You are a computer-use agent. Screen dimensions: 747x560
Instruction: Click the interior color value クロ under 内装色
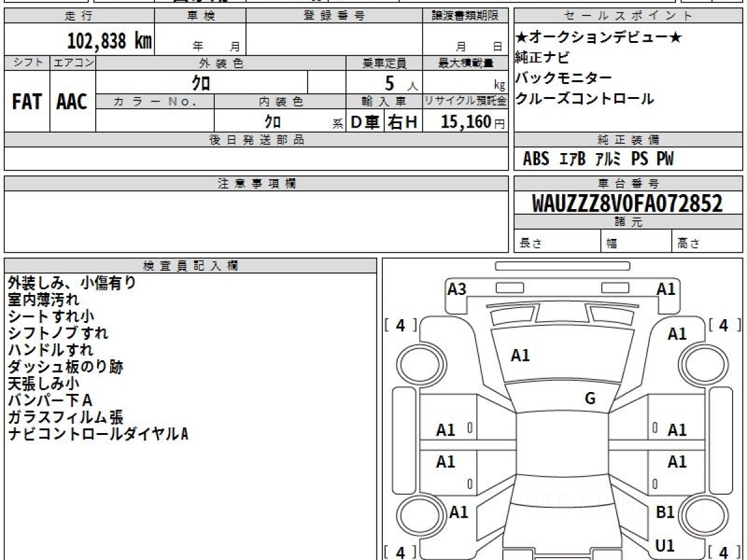pos(272,121)
